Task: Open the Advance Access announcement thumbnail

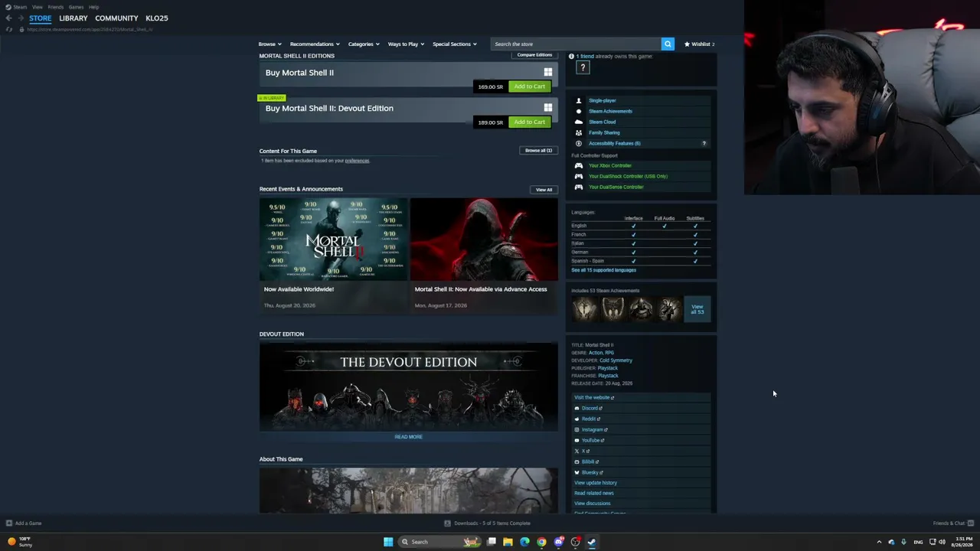Action: click(x=484, y=240)
